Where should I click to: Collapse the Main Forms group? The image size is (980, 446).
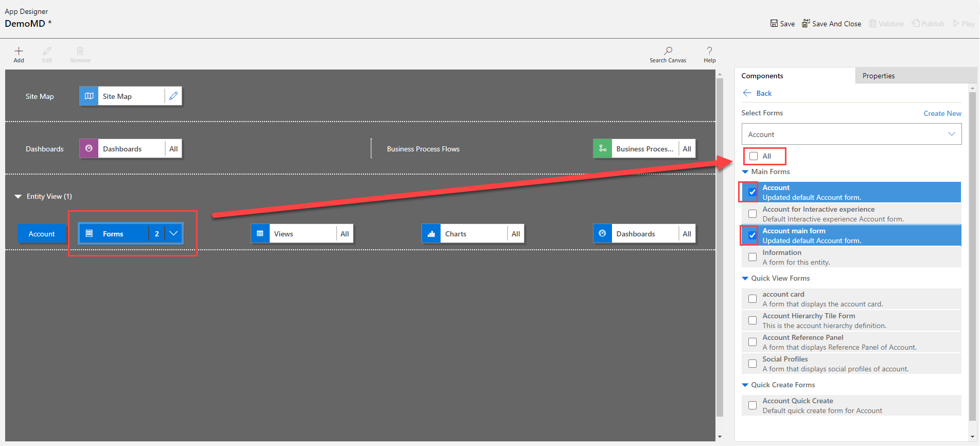[x=745, y=171]
